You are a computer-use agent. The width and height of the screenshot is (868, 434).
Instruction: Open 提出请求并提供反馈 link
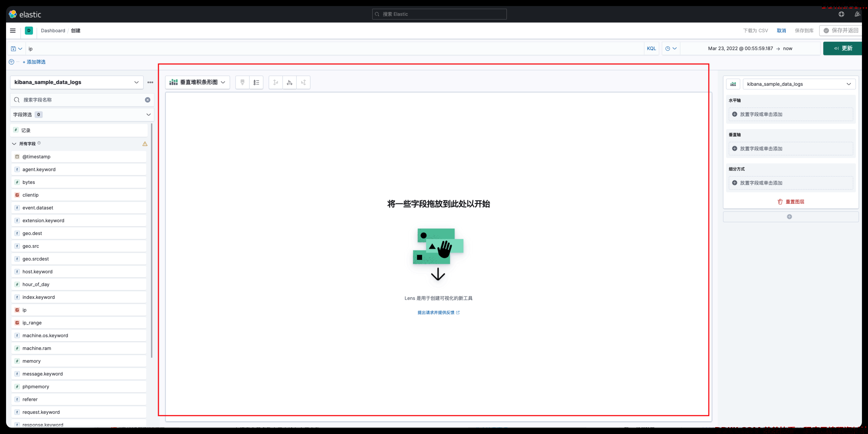pos(438,313)
